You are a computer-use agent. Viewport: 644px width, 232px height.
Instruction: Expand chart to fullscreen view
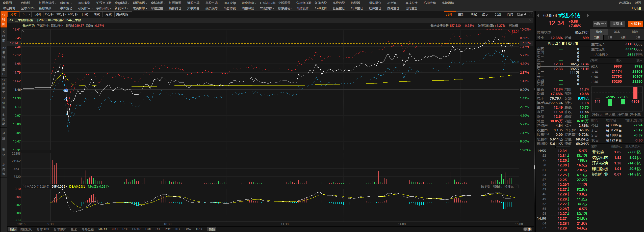(530, 14)
